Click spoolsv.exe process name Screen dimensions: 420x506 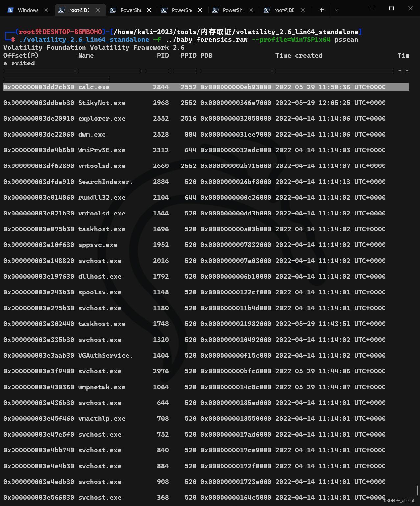[x=100, y=292]
